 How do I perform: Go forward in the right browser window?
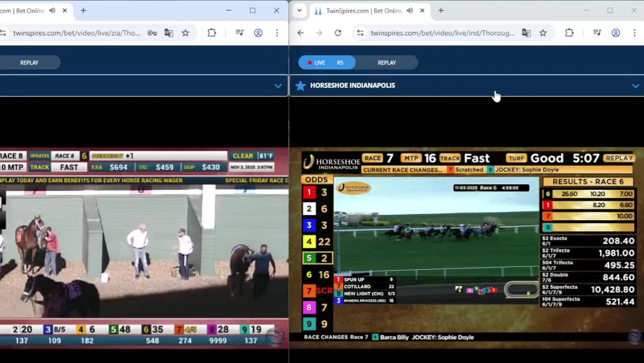(319, 33)
